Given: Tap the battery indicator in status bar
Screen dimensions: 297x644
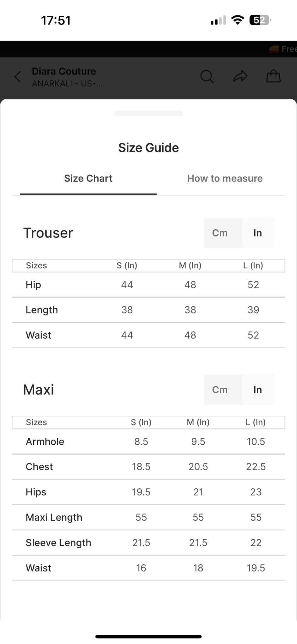Looking at the screenshot, I should [260, 20].
